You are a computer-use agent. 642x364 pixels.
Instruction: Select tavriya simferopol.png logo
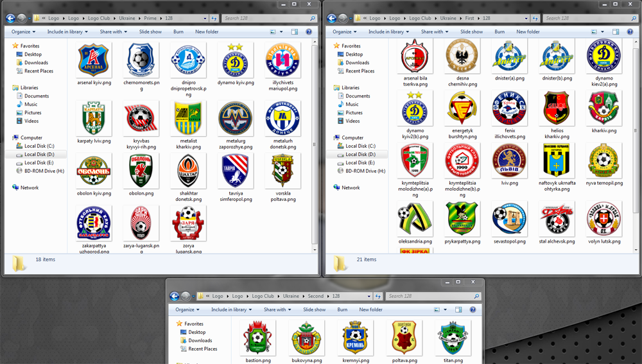pyautogui.click(x=236, y=171)
